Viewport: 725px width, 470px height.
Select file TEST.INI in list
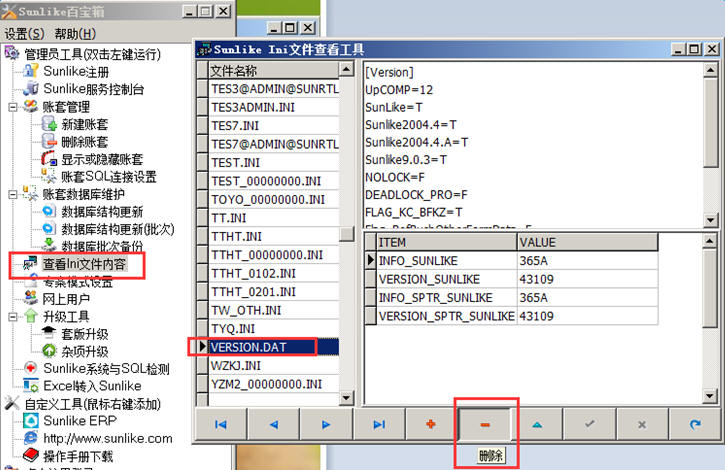[x=274, y=163]
